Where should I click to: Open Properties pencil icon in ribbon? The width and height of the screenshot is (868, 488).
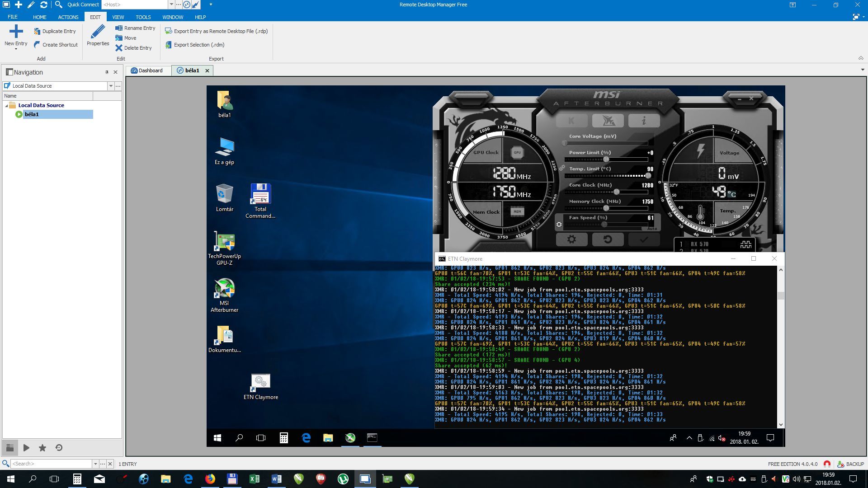pos(98,32)
